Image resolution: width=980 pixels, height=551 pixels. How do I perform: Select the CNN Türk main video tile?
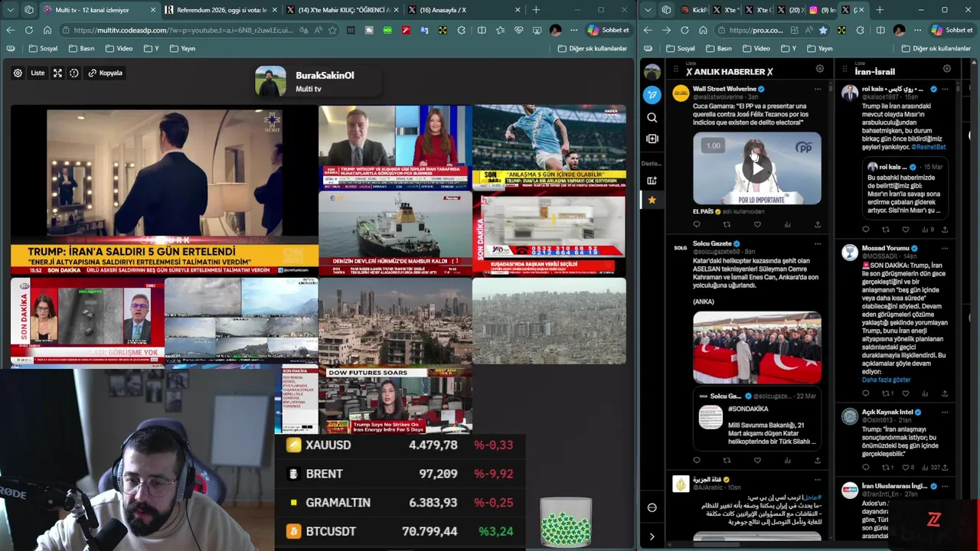[x=164, y=190]
